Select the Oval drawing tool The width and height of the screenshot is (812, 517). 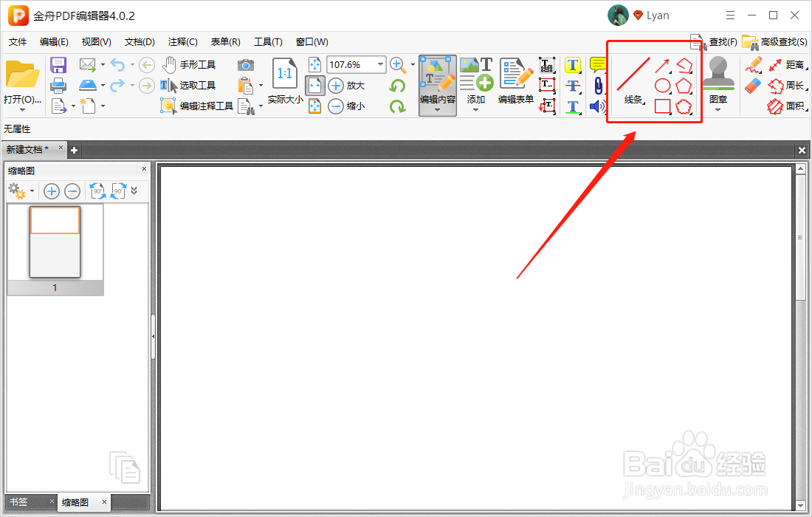(x=662, y=86)
